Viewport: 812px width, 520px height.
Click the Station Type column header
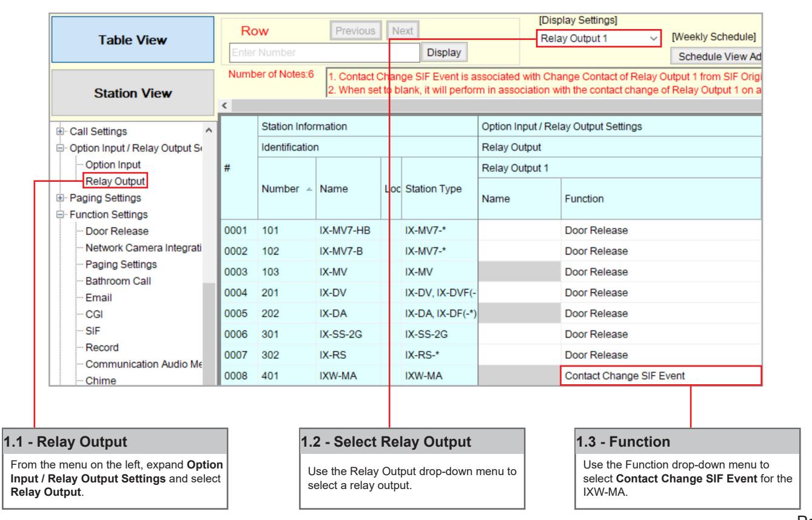coord(439,188)
